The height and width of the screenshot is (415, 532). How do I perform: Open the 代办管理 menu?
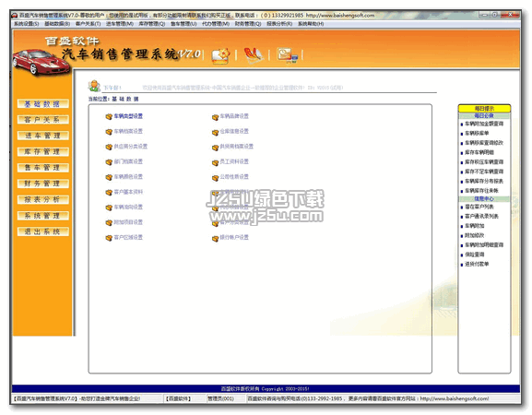(x=216, y=24)
